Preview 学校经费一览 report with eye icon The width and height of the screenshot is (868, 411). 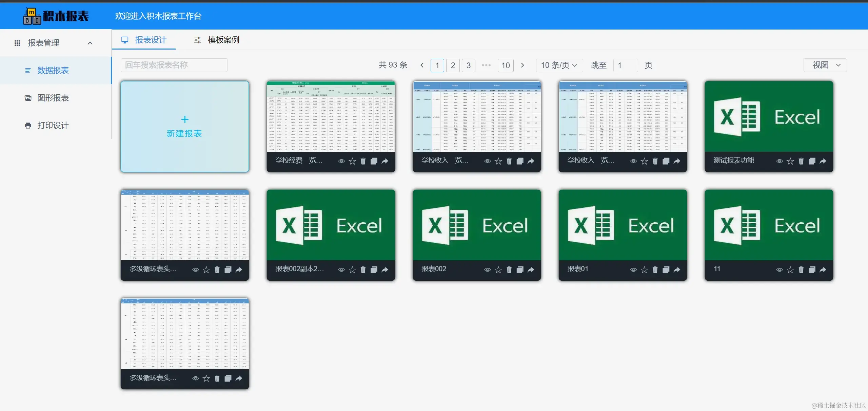click(x=341, y=161)
